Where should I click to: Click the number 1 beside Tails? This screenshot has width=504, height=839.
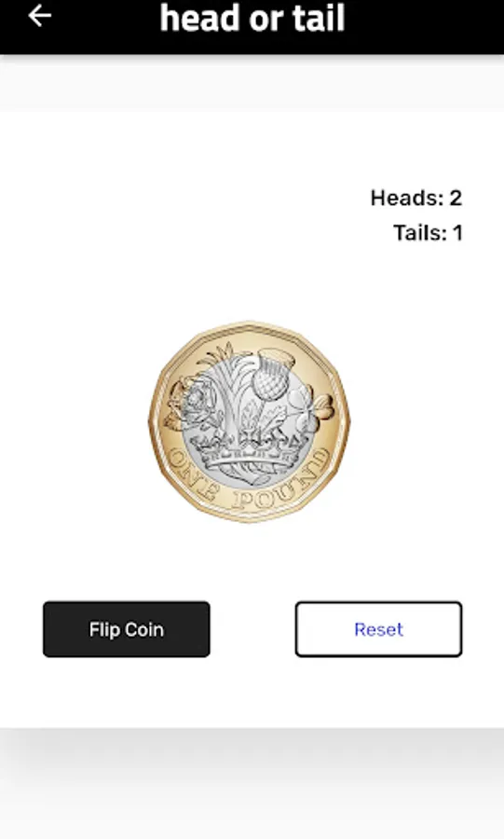click(x=457, y=233)
